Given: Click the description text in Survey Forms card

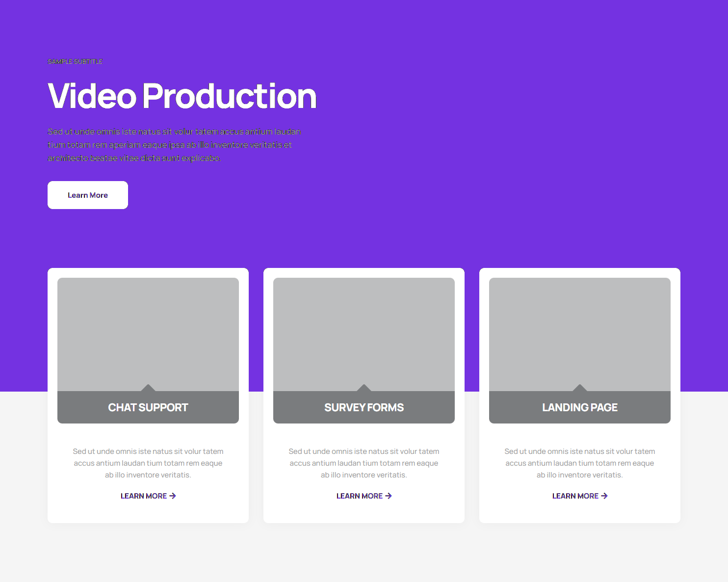Looking at the screenshot, I should point(364,463).
